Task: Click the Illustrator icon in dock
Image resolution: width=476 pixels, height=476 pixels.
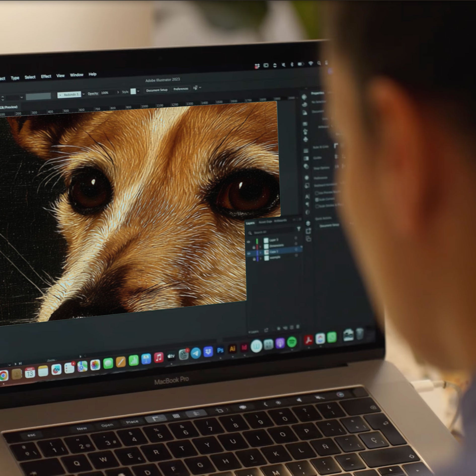Action: click(232, 349)
